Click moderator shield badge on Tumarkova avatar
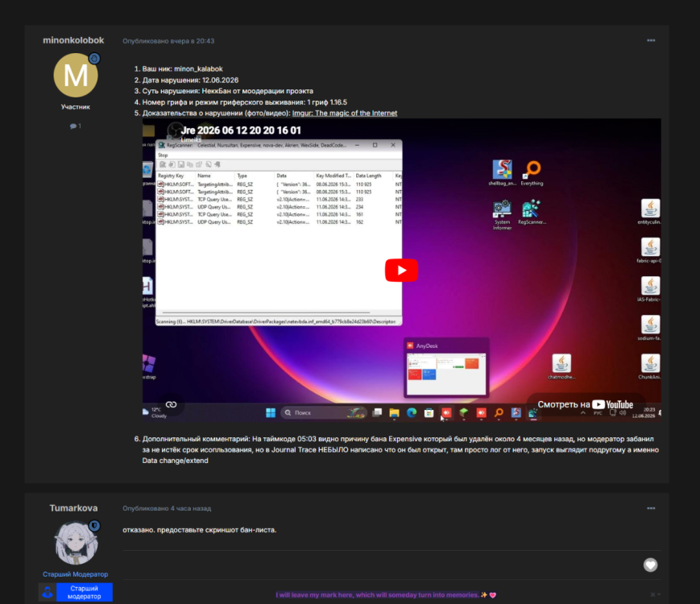The width and height of the screenshot is (700, 604). pos(94,525)
